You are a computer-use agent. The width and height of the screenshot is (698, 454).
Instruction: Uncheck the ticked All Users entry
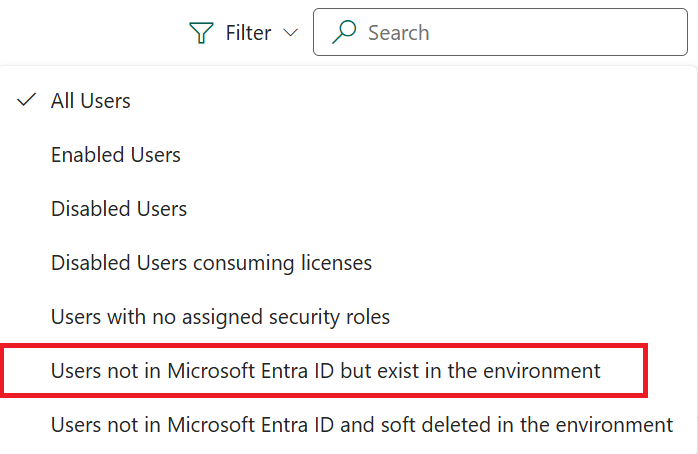click(91, 101)
